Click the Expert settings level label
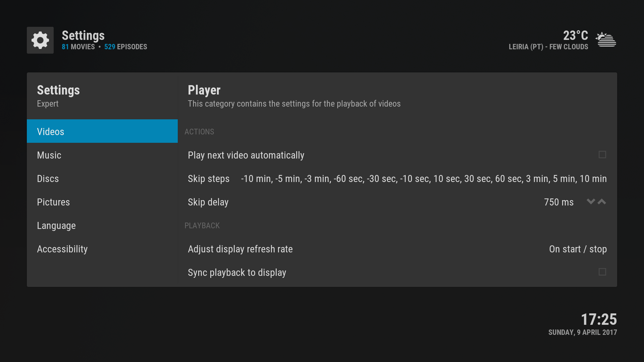 [x=48, y=104]
